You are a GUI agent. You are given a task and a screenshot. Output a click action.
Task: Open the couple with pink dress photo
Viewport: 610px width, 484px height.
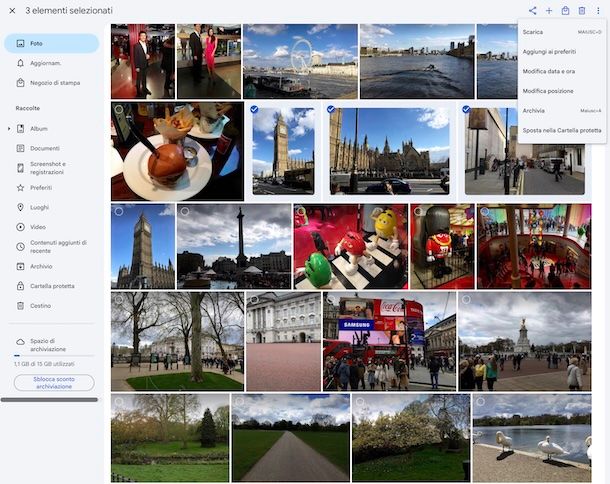coord(209,61)
